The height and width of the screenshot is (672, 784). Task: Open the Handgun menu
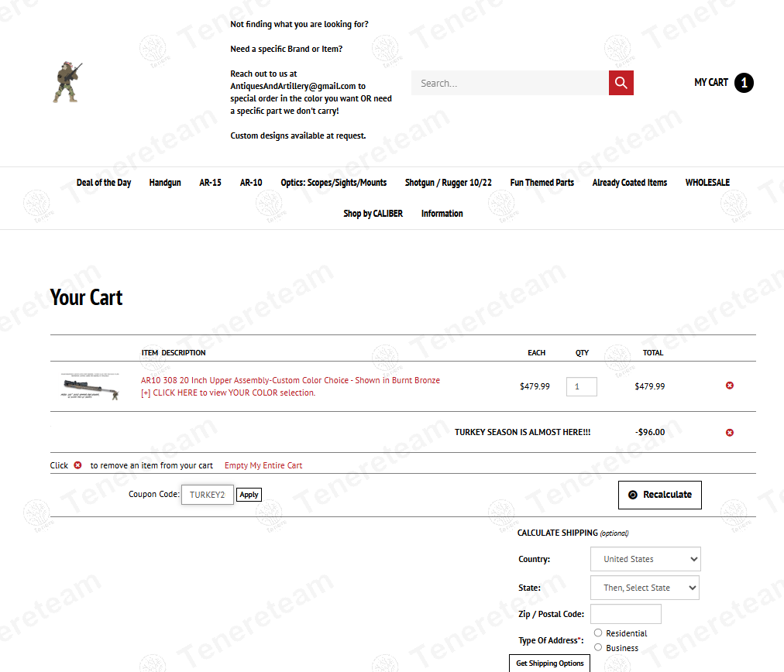pyautogui.click(x=165, y=183)
